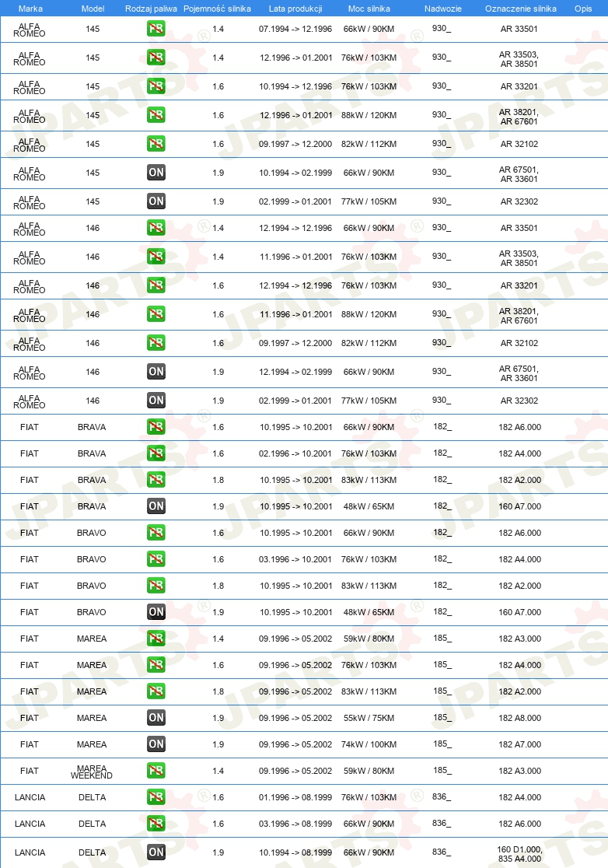This screenshot has height=868, width=608.
Task: Click the Lata produkcji column header
Action: click(295, 9)
